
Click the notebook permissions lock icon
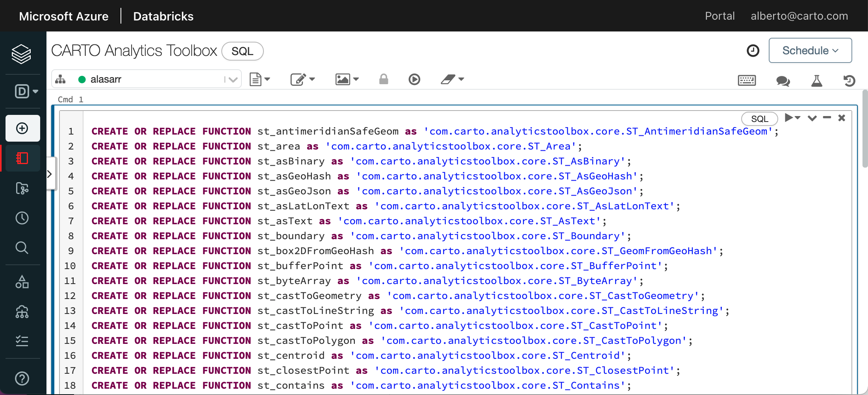[383, 79]
